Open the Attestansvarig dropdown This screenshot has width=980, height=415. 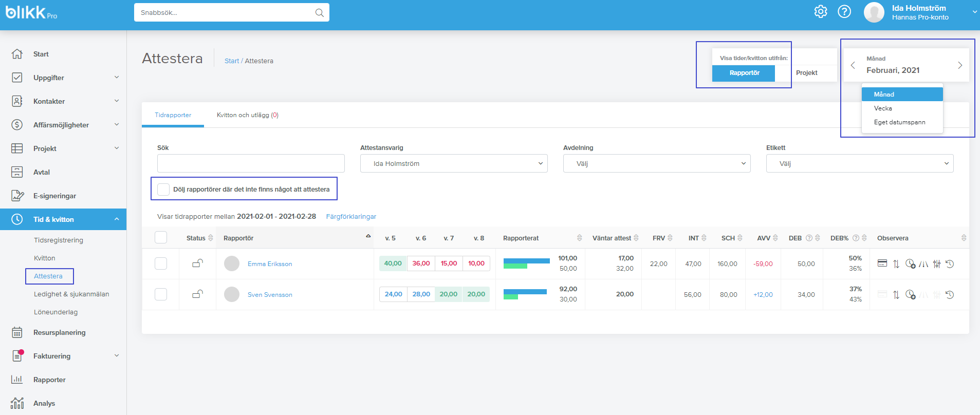tap(454, 163)
